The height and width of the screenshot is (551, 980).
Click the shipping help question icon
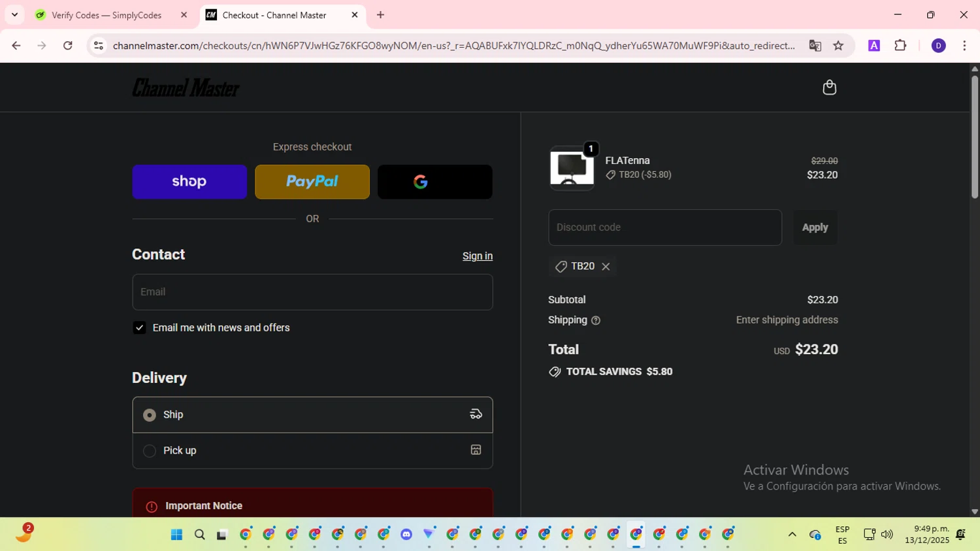point(596,320)
